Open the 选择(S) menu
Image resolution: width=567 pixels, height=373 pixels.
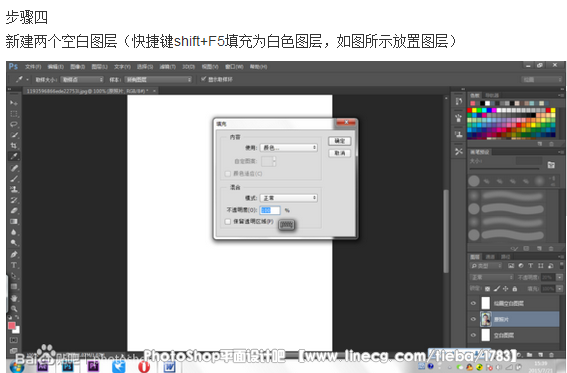tap(145, 67)
